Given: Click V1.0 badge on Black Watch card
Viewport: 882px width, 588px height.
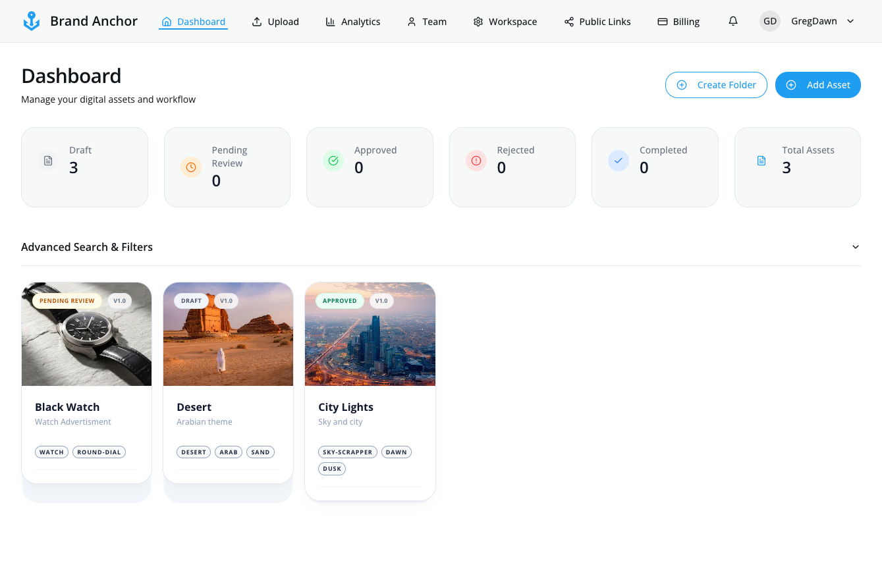Looking at the screenshot, I should tap(119, 301).
